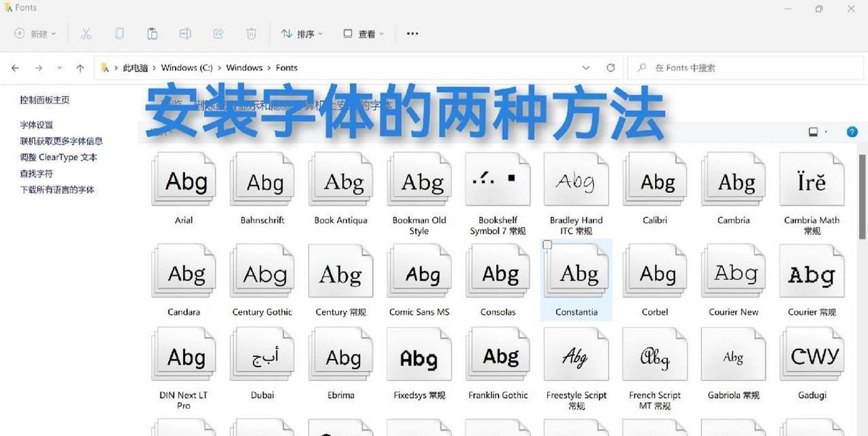Click the Copy icon in toolbar

(x=119, y=33)
